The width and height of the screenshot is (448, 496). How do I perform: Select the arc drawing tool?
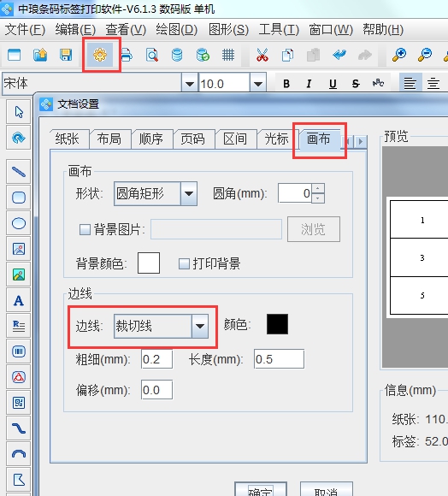point(19,454)
